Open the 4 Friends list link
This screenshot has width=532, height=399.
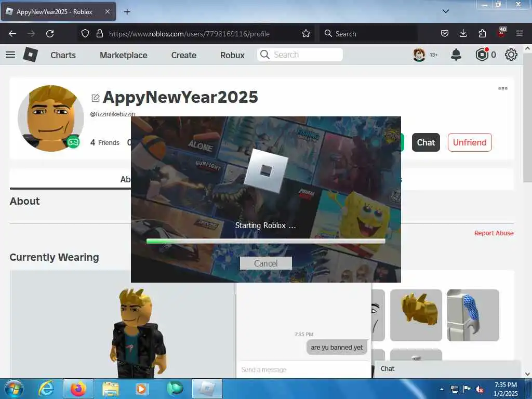coord(105,142)
